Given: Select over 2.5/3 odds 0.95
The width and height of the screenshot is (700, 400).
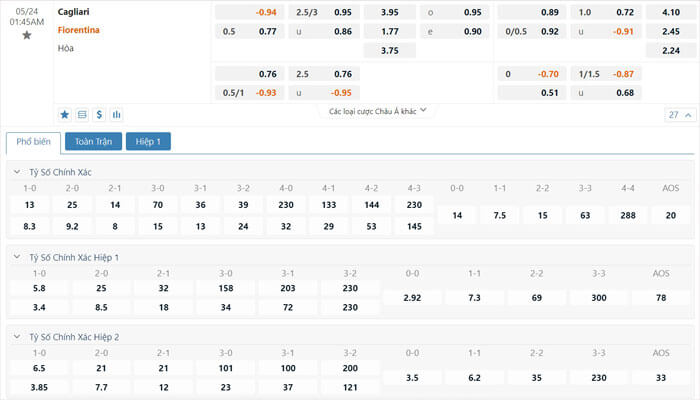Looking at the screenshot, I should pyautogui.click(x=324, y=12).
